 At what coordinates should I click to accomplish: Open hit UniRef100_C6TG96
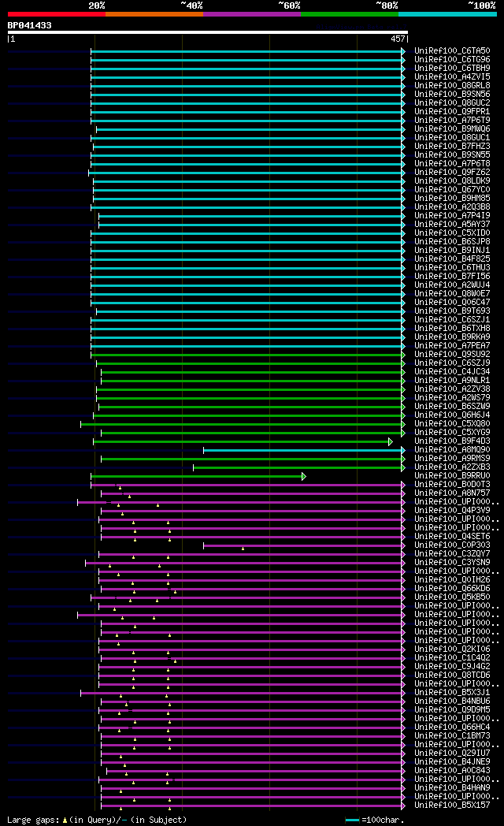[452, 60]
